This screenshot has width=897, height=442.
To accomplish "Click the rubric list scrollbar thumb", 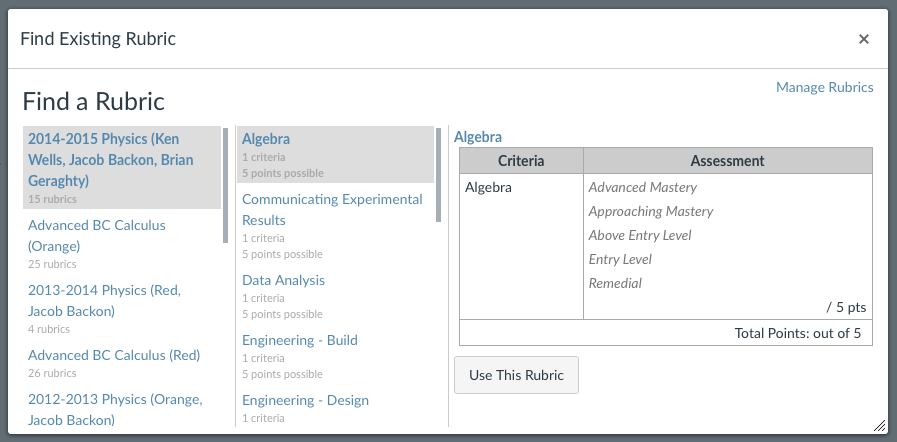I will tap(439, 174).
